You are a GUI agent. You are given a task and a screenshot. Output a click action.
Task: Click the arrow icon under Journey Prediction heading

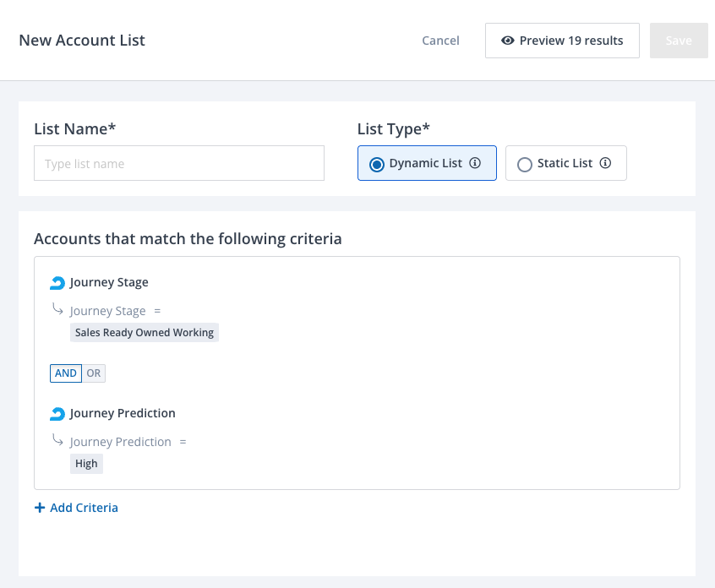[x=57, y=440]
